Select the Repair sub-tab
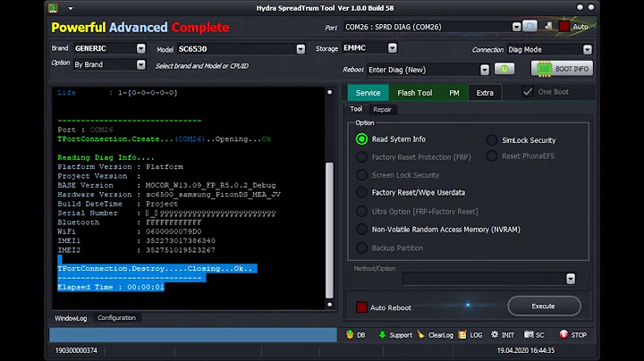Screen dimensions: 644x361 tap(383, 110)
